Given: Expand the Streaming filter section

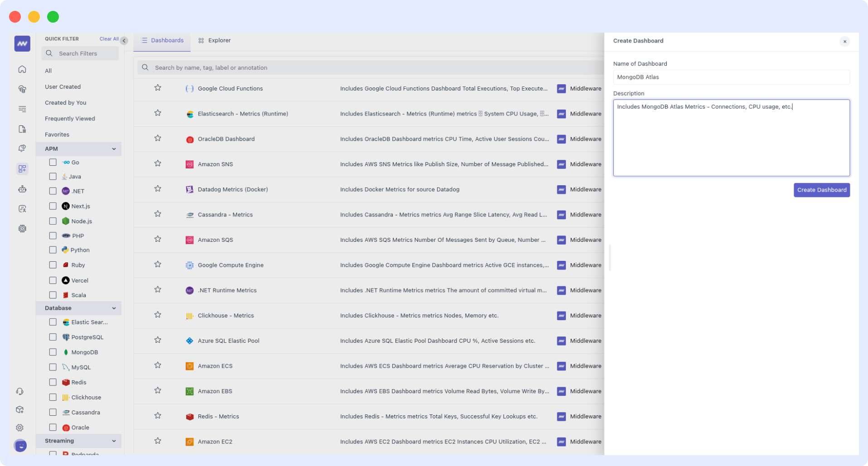Looking at the screenshot, I should click(x=114, y=441).
